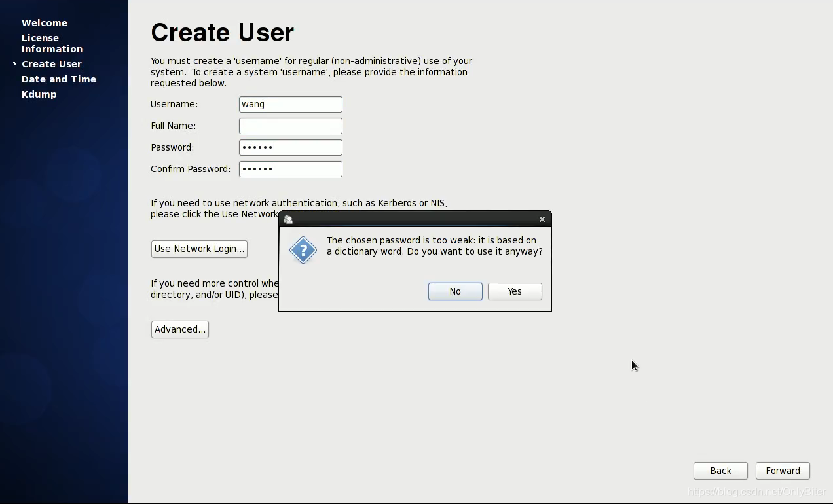
Task: Proceed with the Forward button
Action: click(x=783, y=471)
